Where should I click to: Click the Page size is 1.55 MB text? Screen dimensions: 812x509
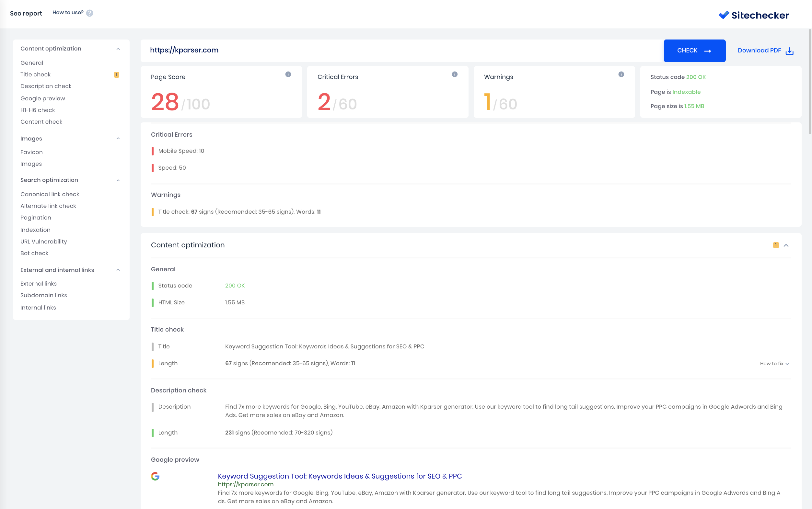[x=677, y=107]
